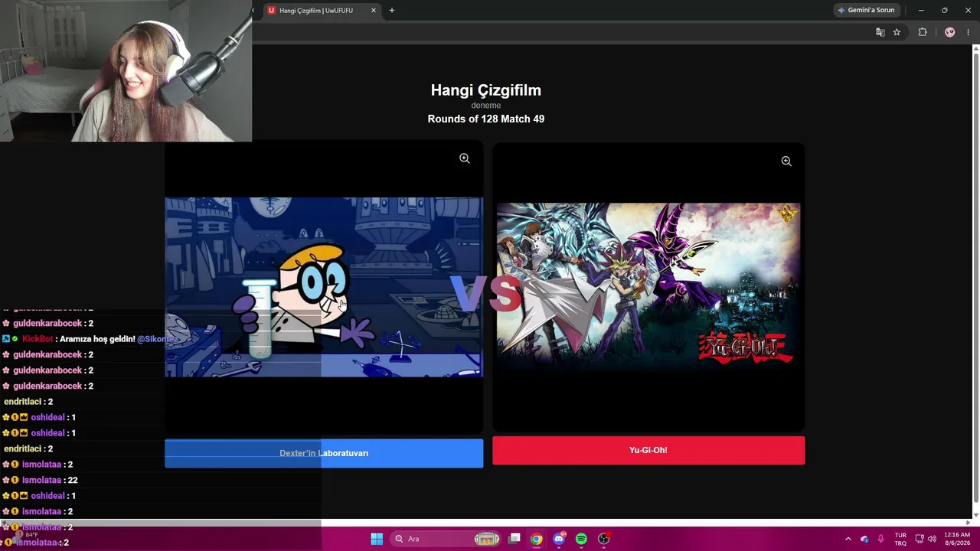The height and width of the screenshot is (551, 980).
Task: Open the Chrome extensions menu
Action: pos(923,32)
